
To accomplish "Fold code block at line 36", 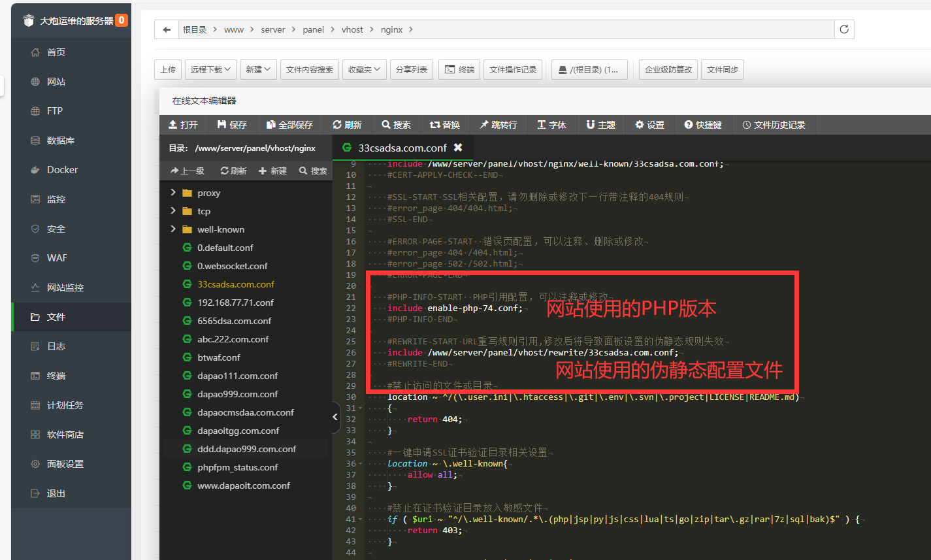I will (x=360, y=464).
